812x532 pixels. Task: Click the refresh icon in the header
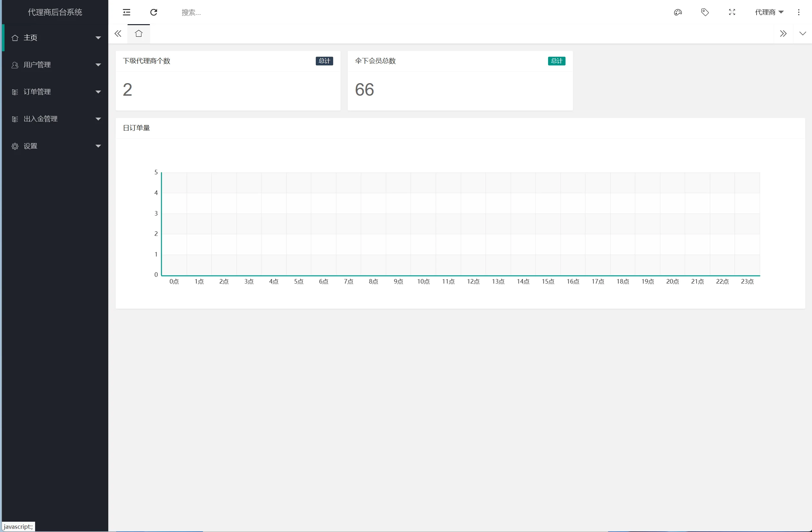[x=153, y=12]
